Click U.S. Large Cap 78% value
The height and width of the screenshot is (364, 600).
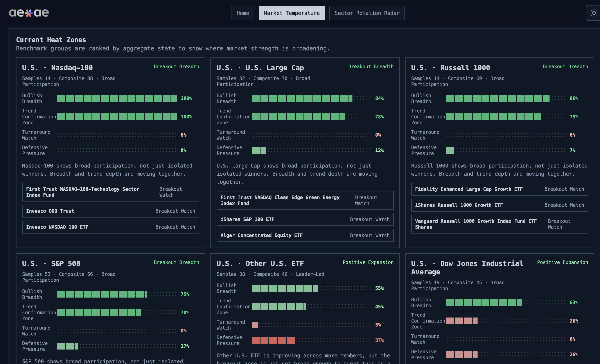[379, 117]
